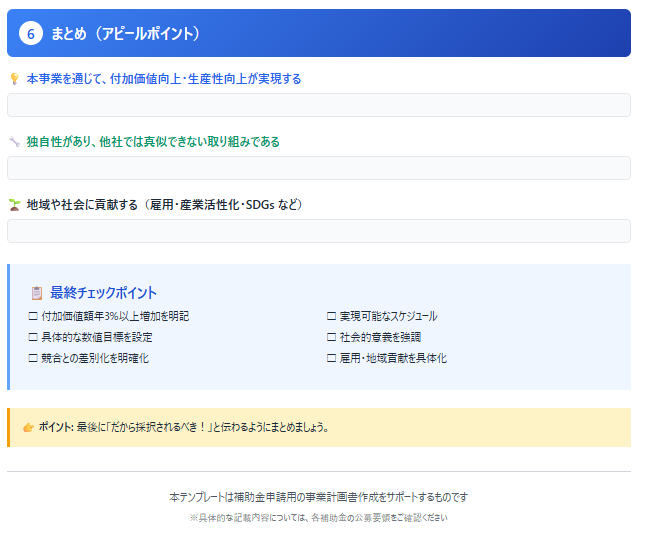This screenshot has width=661, height=533.
Task: Click the まとめ（アピールポイント） header title
Action: pos(126,34)
